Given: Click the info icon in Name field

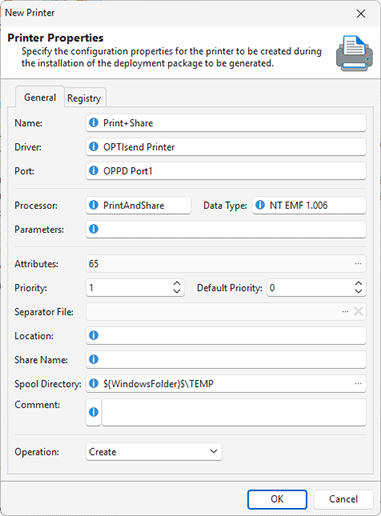Looking at the screenshot, I should point(94,123).
